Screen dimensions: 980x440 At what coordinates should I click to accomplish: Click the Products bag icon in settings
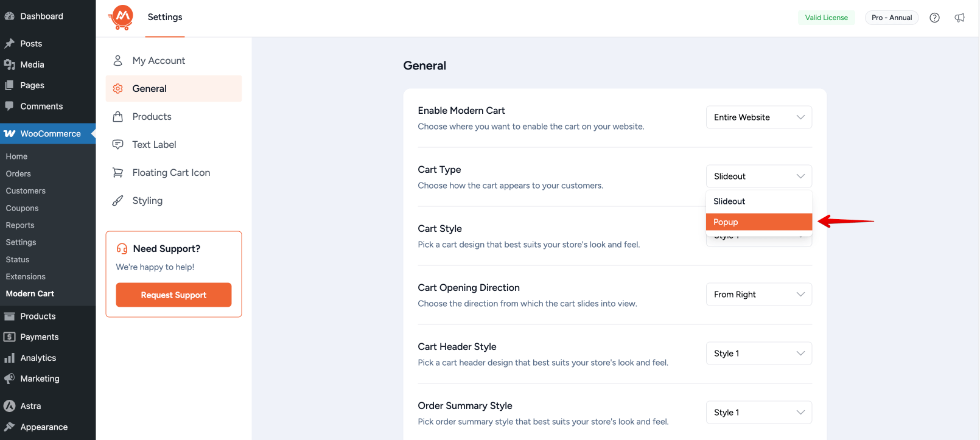click(118, 116)
